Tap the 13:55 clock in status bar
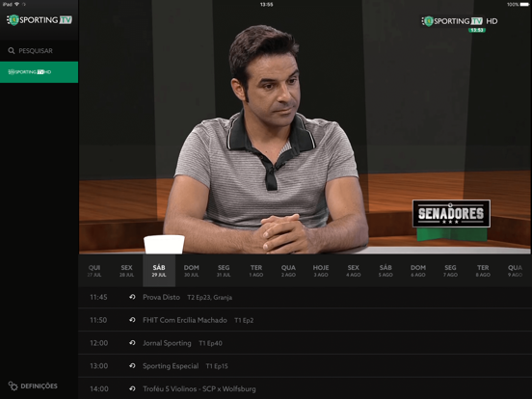Image resolution: width=532 pixels, height=399 pixels. [x=266, y=5]
